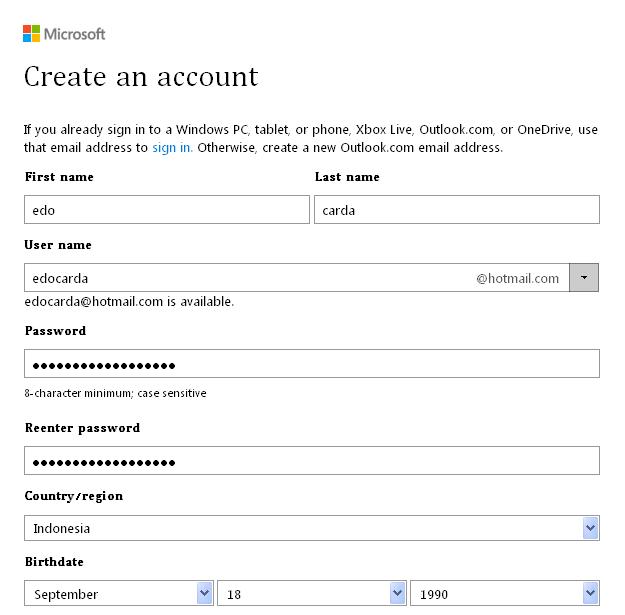Image resolution: width=625 pixels, height=615 pixels.
Task: Click the "Reenter password" label text
Action: point(82,428)
